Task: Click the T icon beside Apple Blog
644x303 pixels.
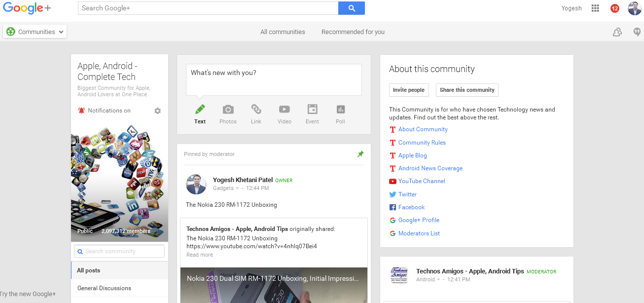Action: [x=393, y=155]
